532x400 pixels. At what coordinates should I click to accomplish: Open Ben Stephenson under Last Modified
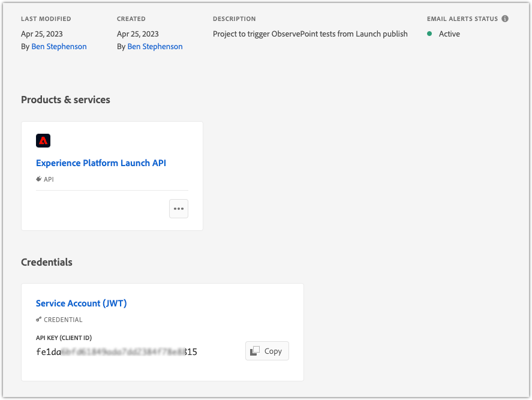59,47
